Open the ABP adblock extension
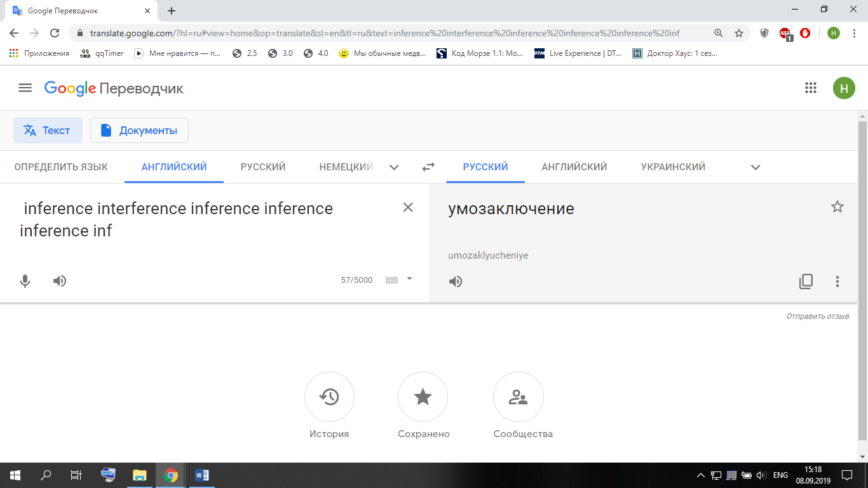Screen dimensions: 868x488 pyautogui.click(x=785, y=33)
